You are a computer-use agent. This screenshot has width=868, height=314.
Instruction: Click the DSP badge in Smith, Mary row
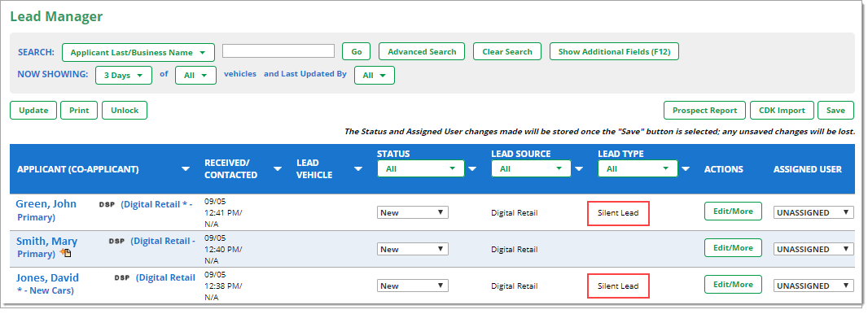click(x=116, y=242)
